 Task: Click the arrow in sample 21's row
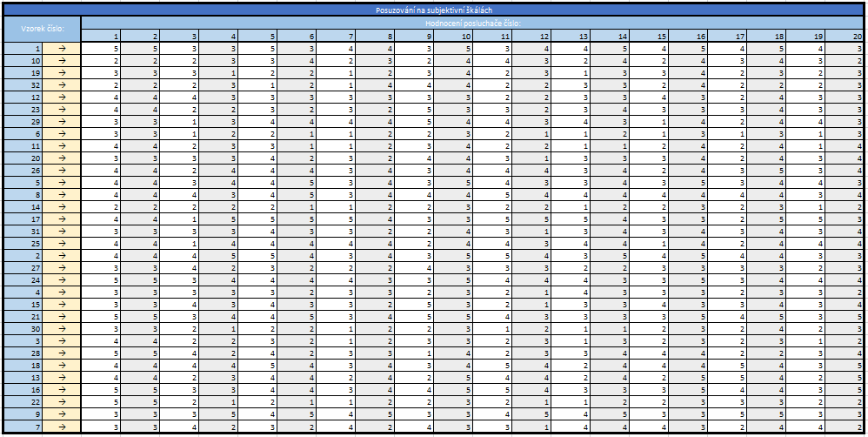[x=62, y=317]
